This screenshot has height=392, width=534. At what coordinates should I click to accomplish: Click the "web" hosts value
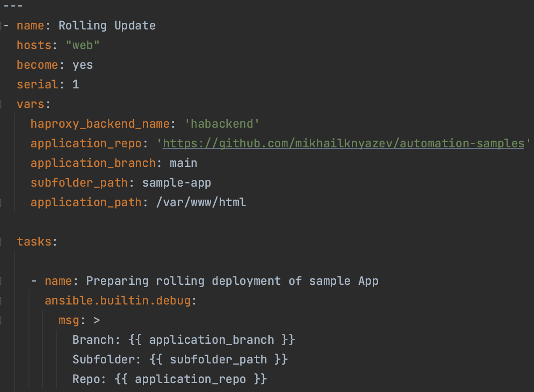coord(83,45)
